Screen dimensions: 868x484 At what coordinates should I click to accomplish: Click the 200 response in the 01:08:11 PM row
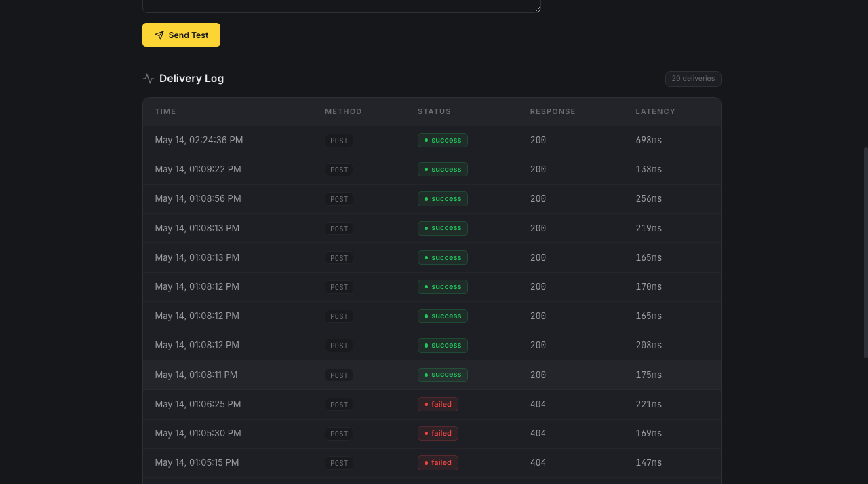538,375
